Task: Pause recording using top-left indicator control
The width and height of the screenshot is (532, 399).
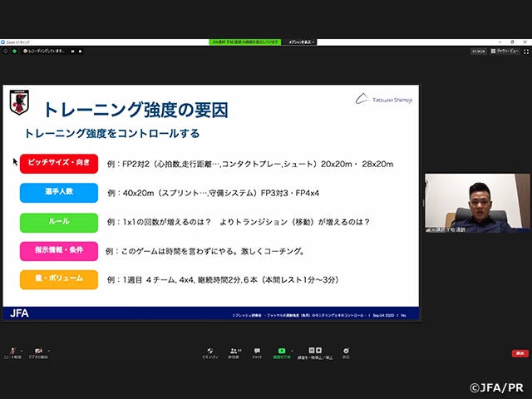Action: click(71, 51)
